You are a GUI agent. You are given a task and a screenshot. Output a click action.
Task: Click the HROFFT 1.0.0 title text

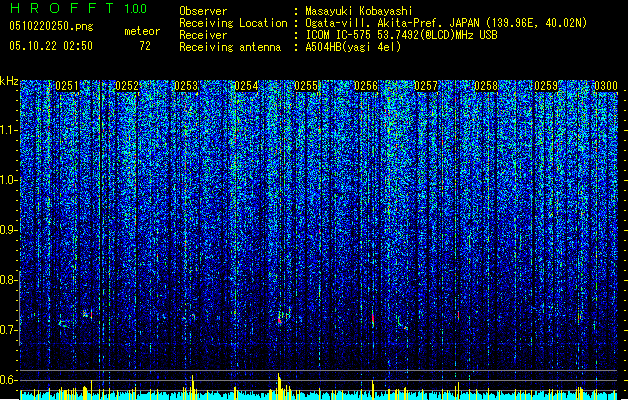click(79, 8)
